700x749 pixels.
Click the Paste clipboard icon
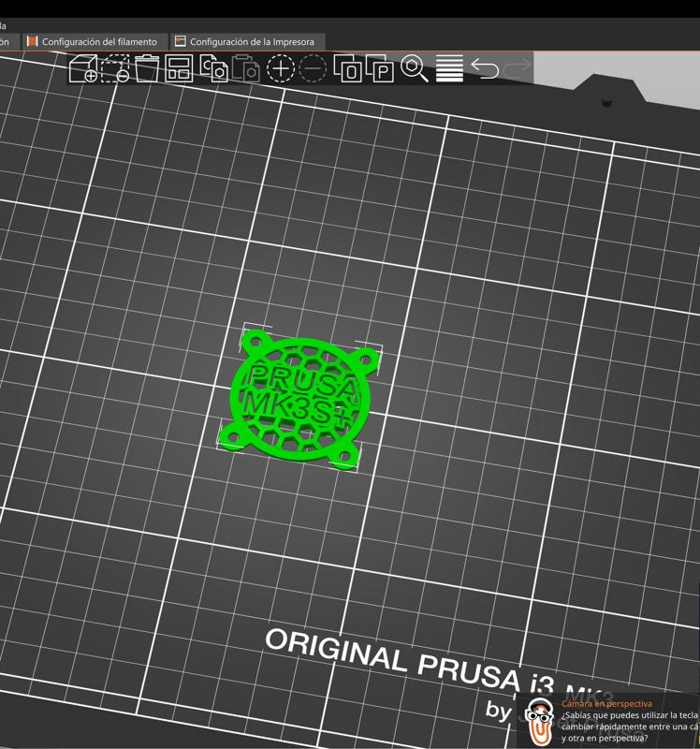tap(246, 68)
